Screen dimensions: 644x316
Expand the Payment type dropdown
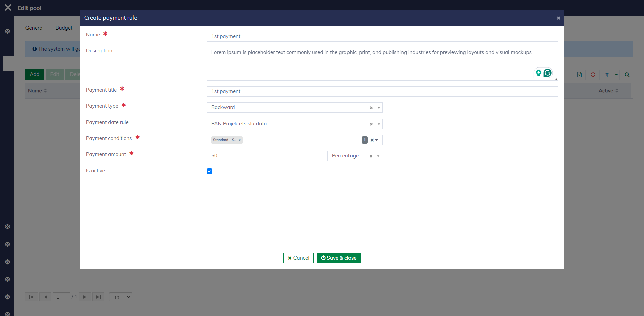coord(379,108)
